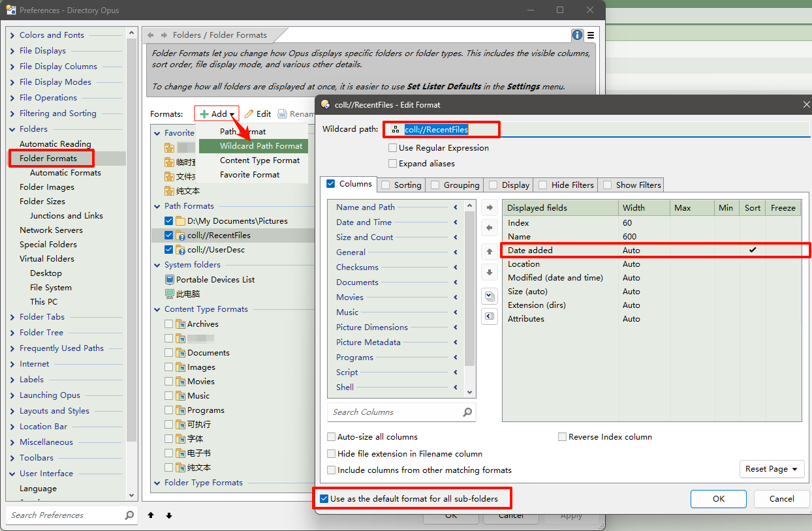Switch to the Hide Filters tab
Image resolution: width=812 pixels, height=531 pixels.
tap(566, 185)
